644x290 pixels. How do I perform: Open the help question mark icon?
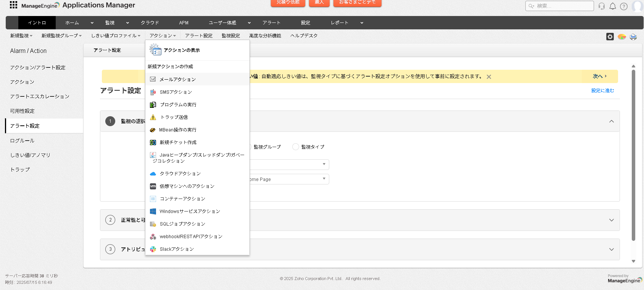[624, 6]
